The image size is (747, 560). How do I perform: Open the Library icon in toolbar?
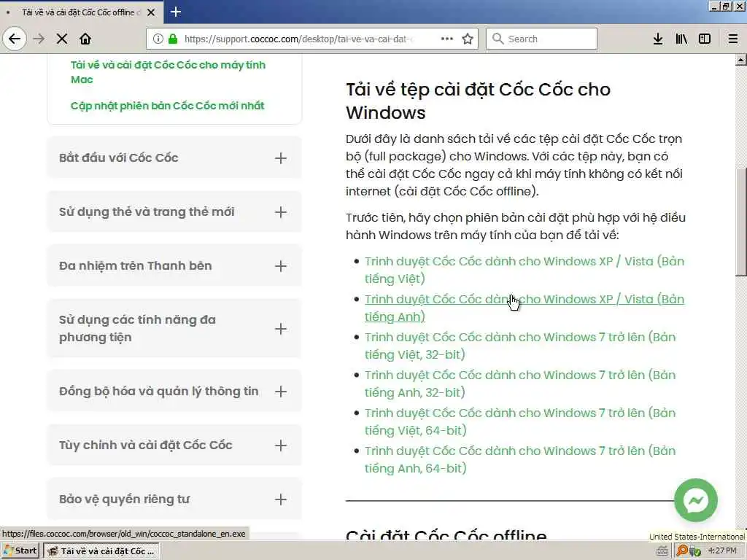pyautogui.click(x=681, y=39)
